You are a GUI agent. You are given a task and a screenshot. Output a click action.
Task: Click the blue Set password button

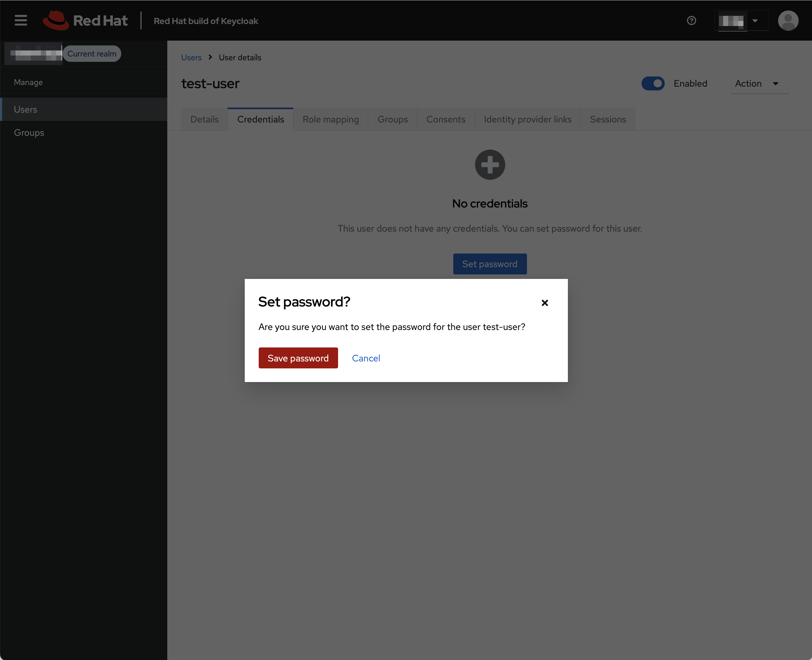[x=490, y=264]
